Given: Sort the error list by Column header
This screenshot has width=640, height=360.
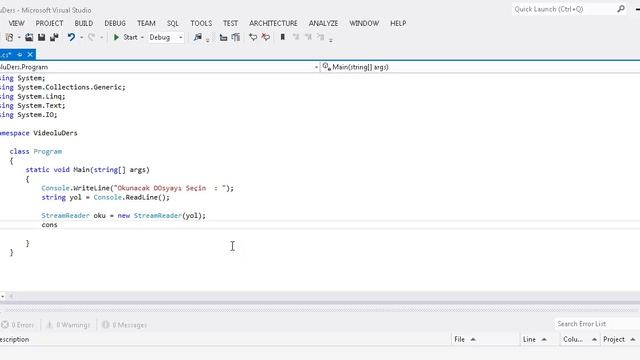Looking at the screenshot, I should click(x=580, y=339).
